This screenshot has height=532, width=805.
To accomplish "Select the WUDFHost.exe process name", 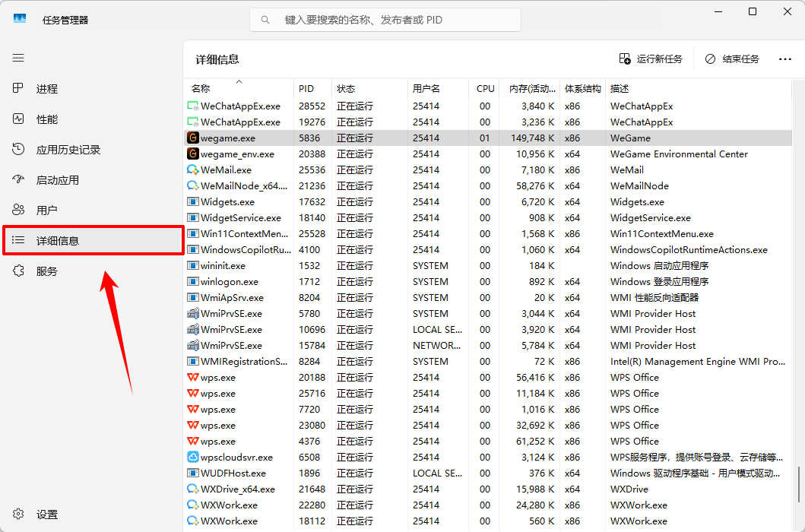I will tap(233, 473).
